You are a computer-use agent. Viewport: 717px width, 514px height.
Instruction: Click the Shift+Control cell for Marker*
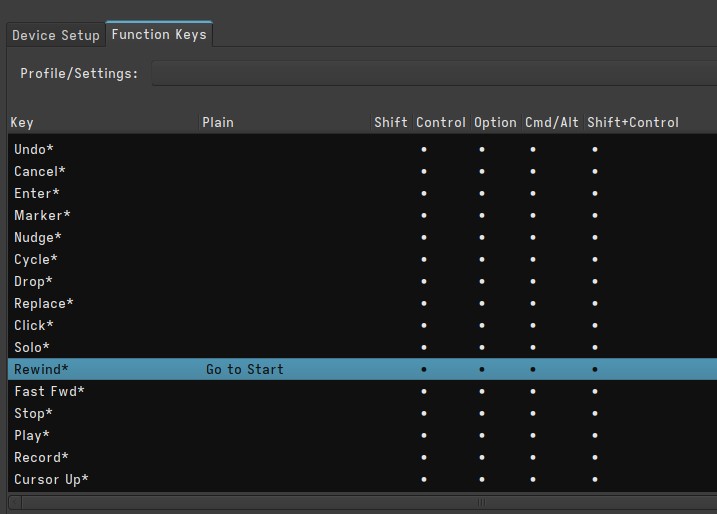tap(595, 215)
